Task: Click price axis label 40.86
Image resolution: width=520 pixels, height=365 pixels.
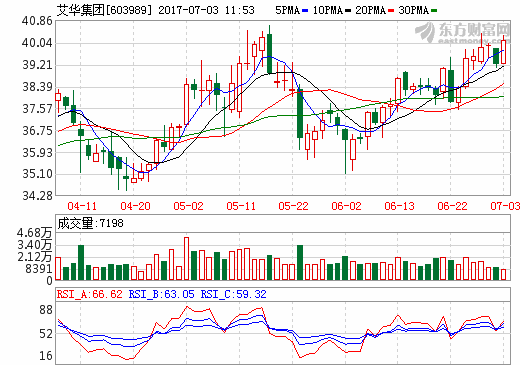Action: (37, 21)
